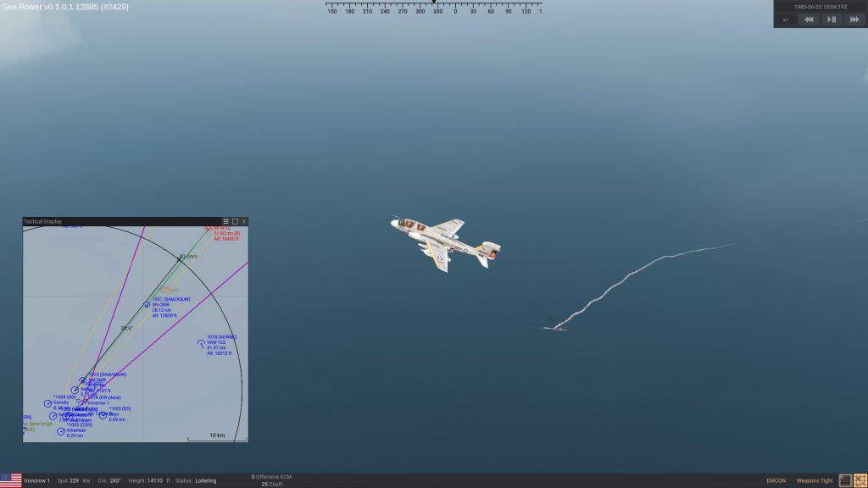Select the Conolly destroyer marker
This screenshot has height=488, width=868.
tap(47, 403)
